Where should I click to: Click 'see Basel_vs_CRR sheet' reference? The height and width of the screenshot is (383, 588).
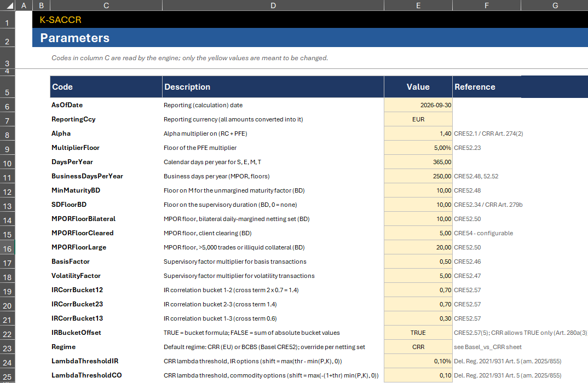coord(487,347)
